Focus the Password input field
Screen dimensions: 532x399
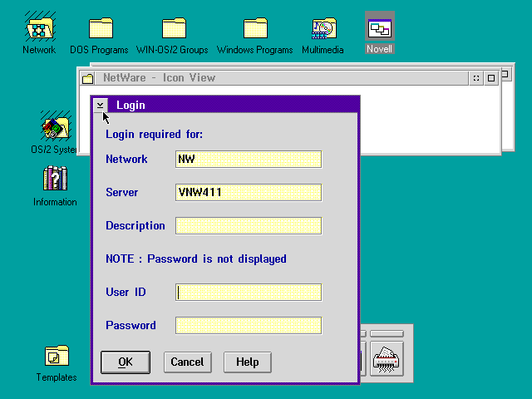pos(249,325)
